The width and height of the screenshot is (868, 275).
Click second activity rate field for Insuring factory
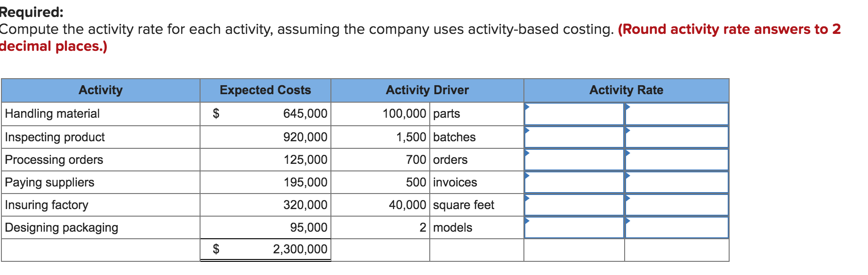click(x=677, y=205)
